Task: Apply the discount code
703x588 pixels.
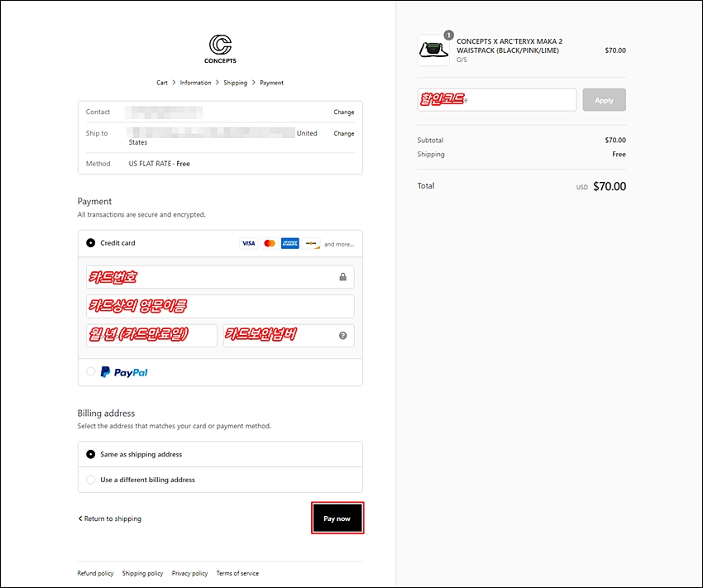Action: tap(605, 100)
